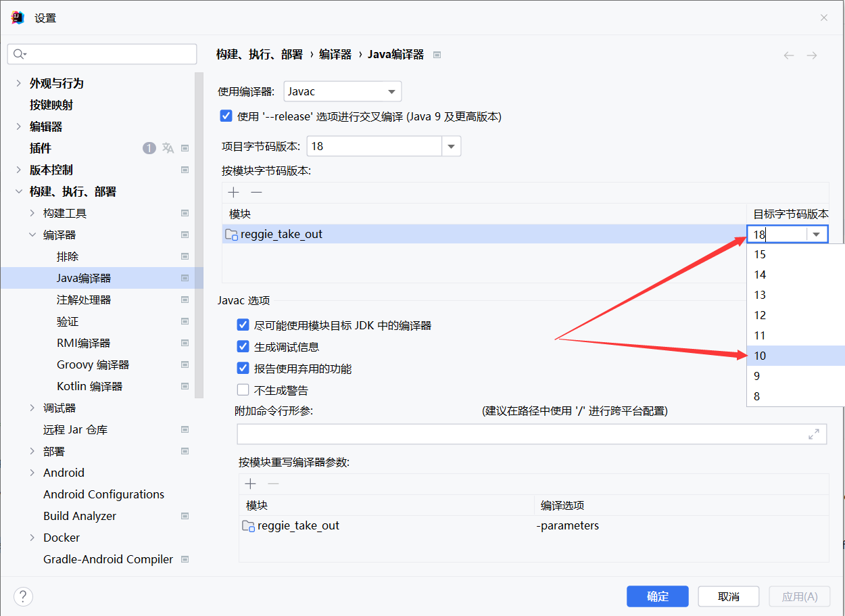Image resolution: width=845 pixels, height=616 pixels.
Task: Select 按键映射 in the settings tree
Action: tap(51, 105)
